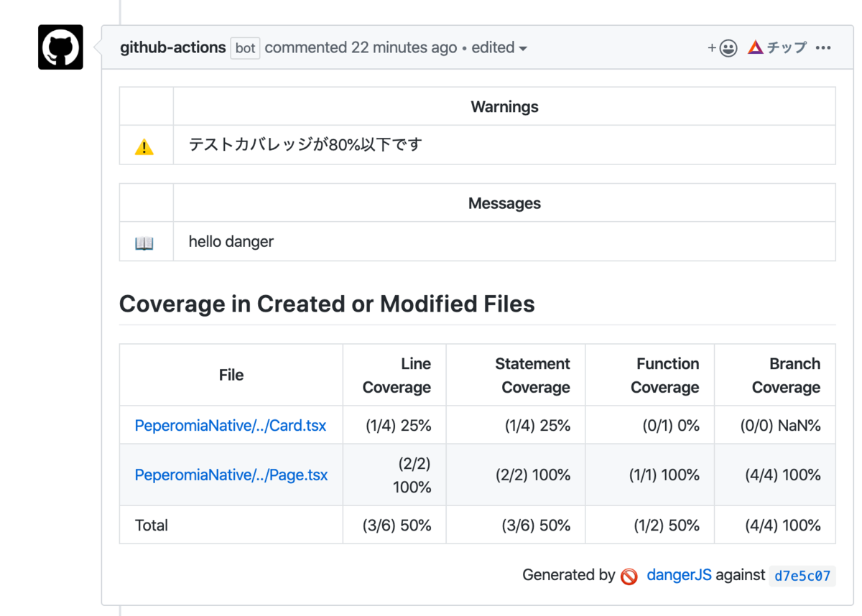Viewport: 862px width, 616px height.
Task: Expand the edited history dropdown arrow
Action: tap(523, 49)
